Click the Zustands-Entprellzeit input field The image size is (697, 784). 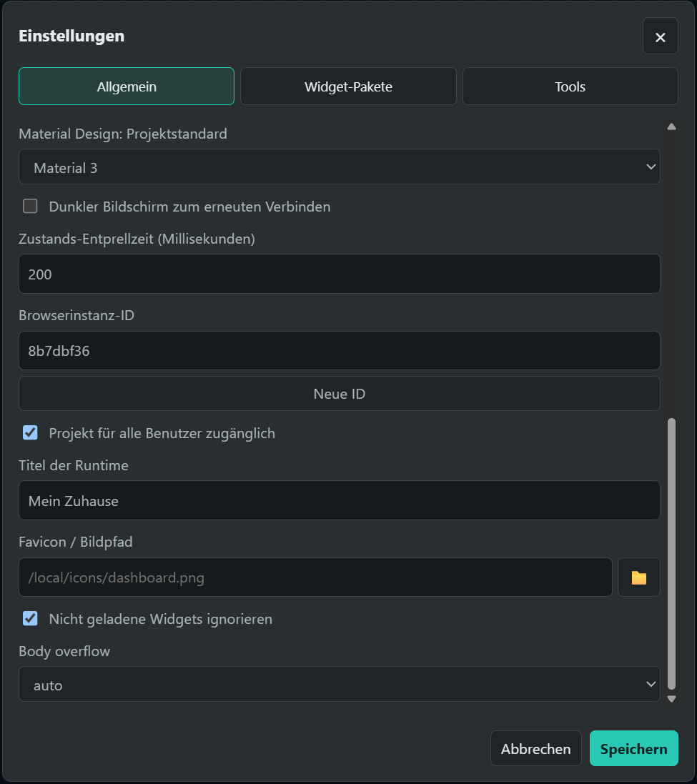(339, 274)
